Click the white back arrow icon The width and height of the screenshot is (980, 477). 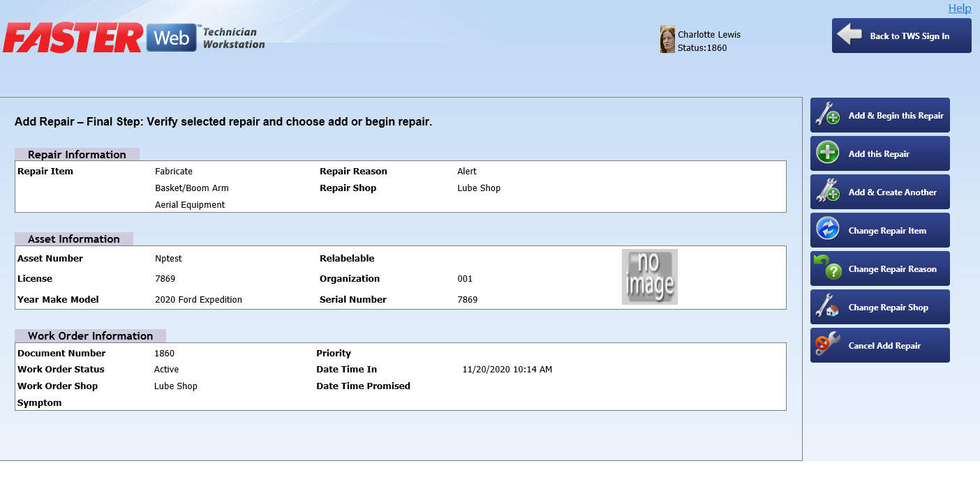[x=849, y=36]
